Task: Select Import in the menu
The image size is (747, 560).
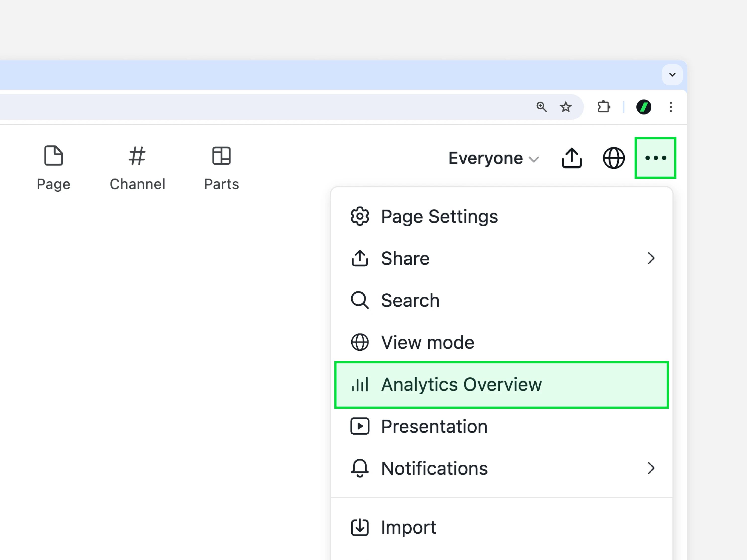Action: click(501, 527)
